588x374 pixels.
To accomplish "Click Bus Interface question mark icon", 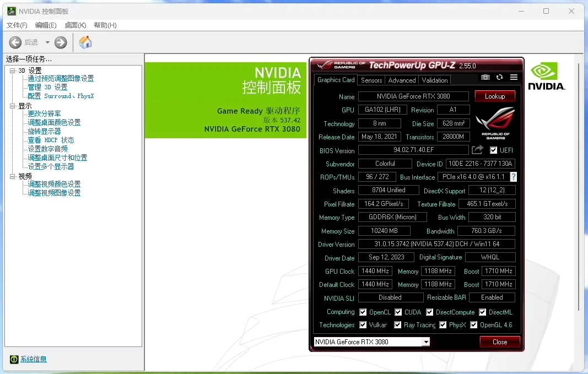I will [514, 177].
